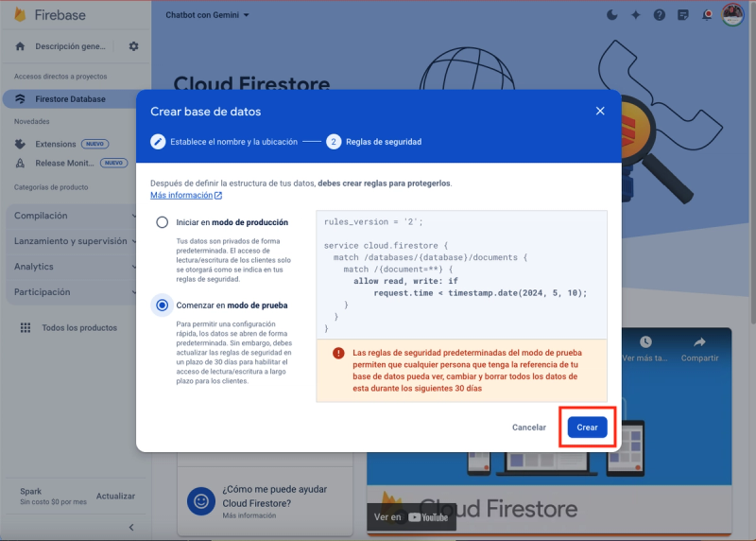756x541 pixels.
Task: Click the red warning exclamation icon
Action: pyautogui.click(x=338, y=354)
